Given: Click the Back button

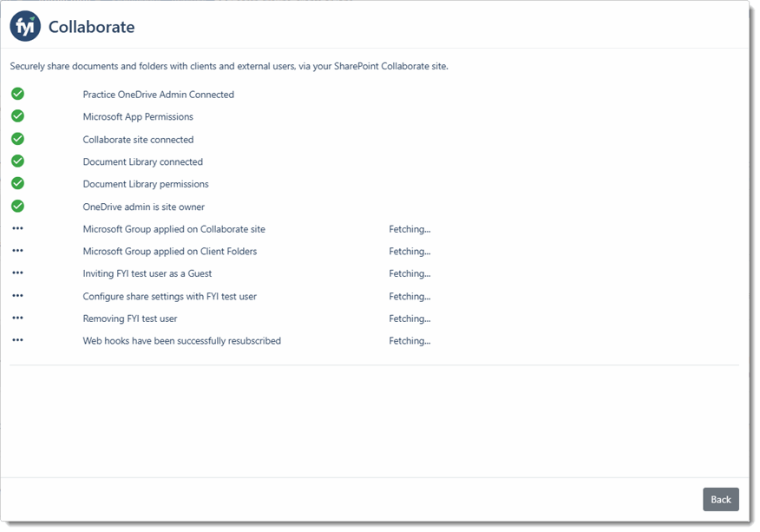Looking at the screenshot, I should (x=721, y=500).
